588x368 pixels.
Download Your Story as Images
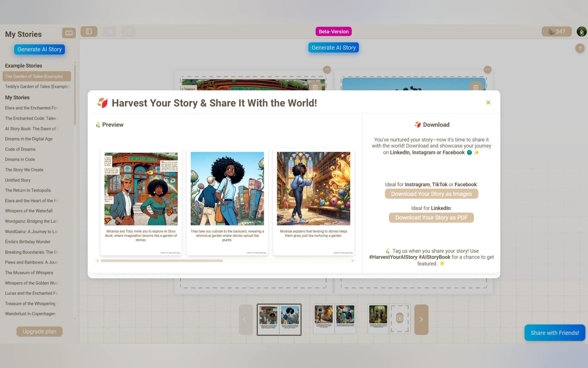[x=431, y=194]
